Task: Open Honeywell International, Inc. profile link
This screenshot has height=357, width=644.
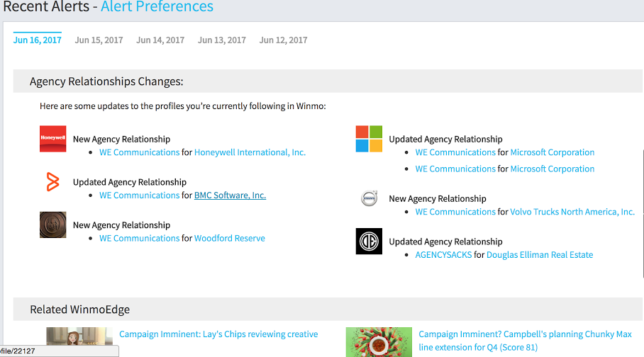Action: 250,152
